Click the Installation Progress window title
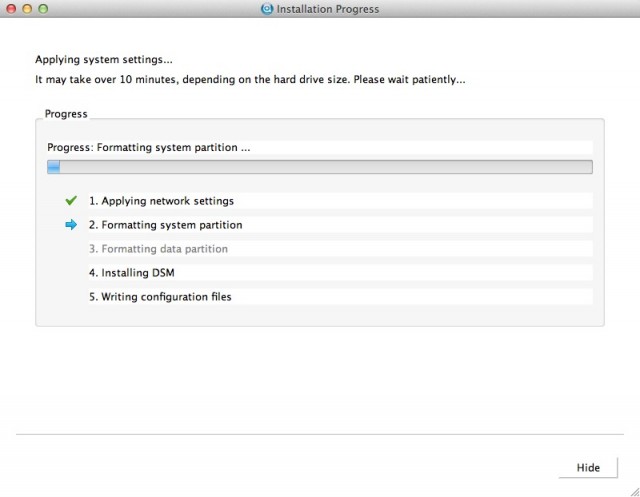The image size is (640, 497). point(328,9)
